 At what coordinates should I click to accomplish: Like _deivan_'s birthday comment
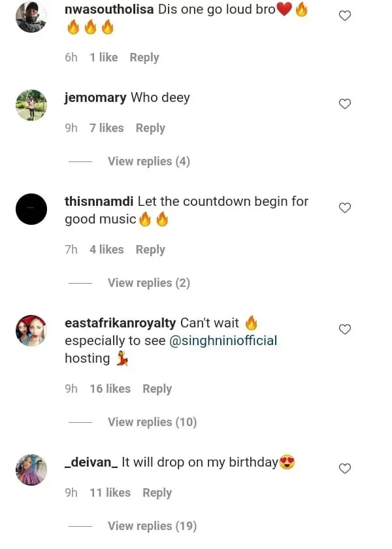pyautogui.click(x=345, y=469)
